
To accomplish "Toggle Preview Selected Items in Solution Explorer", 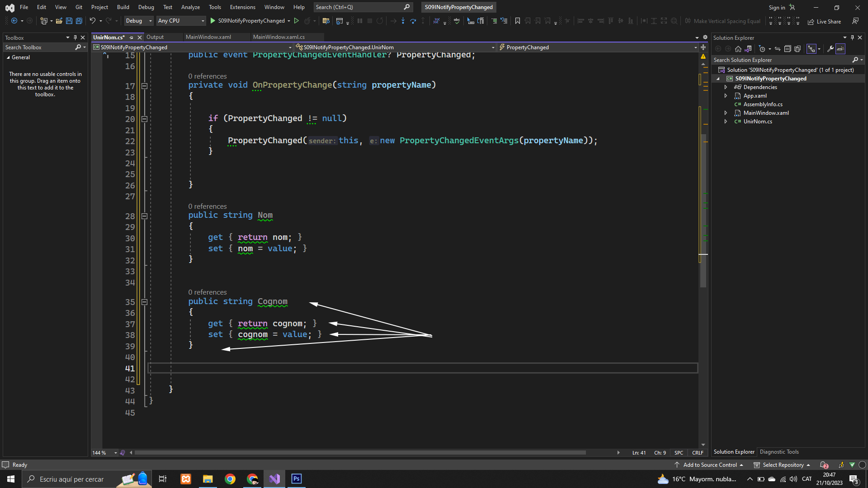I will pyautogui.click(x=840, y=49).
